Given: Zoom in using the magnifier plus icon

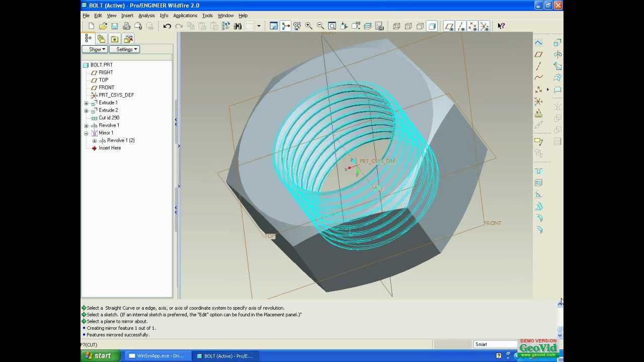Looking at the screenshot, I should click(309, 26).
